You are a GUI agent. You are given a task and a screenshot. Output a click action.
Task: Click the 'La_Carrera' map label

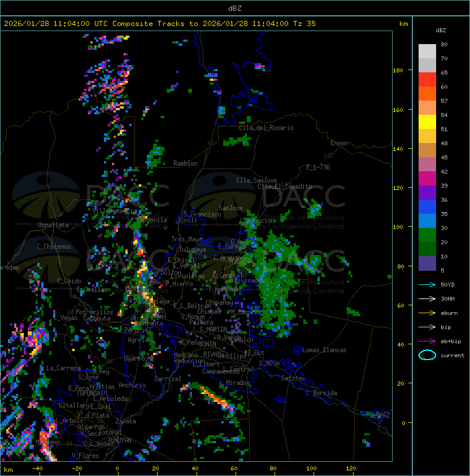click(64, 368)
